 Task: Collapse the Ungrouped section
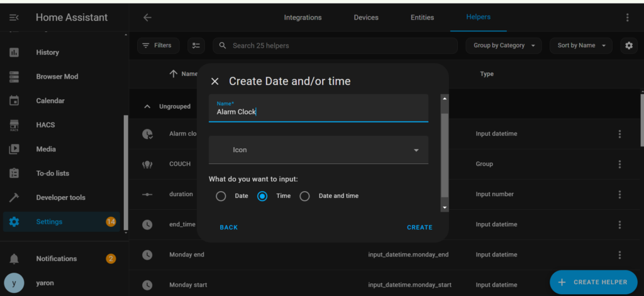[x=147, y=107]
